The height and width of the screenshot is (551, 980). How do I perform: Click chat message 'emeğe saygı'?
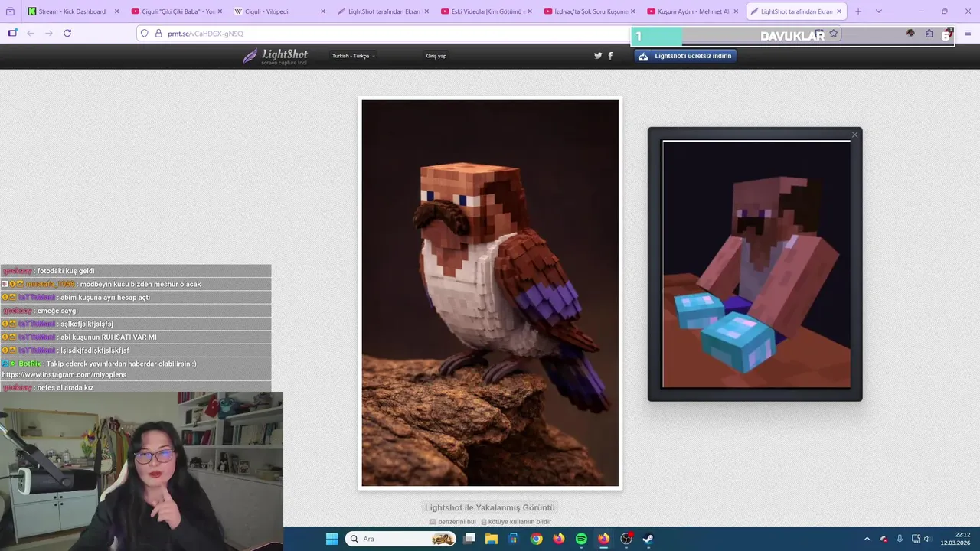coord(57,311)
